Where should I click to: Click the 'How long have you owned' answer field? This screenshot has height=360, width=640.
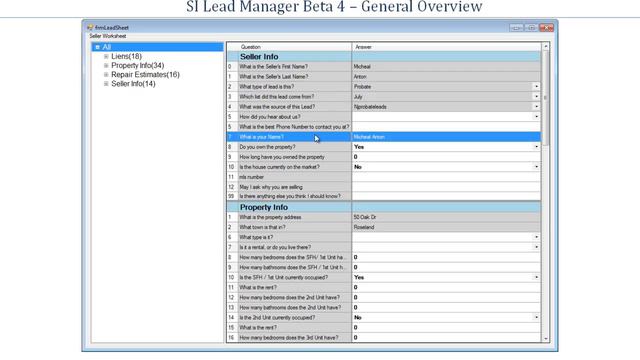pos(446,157)
